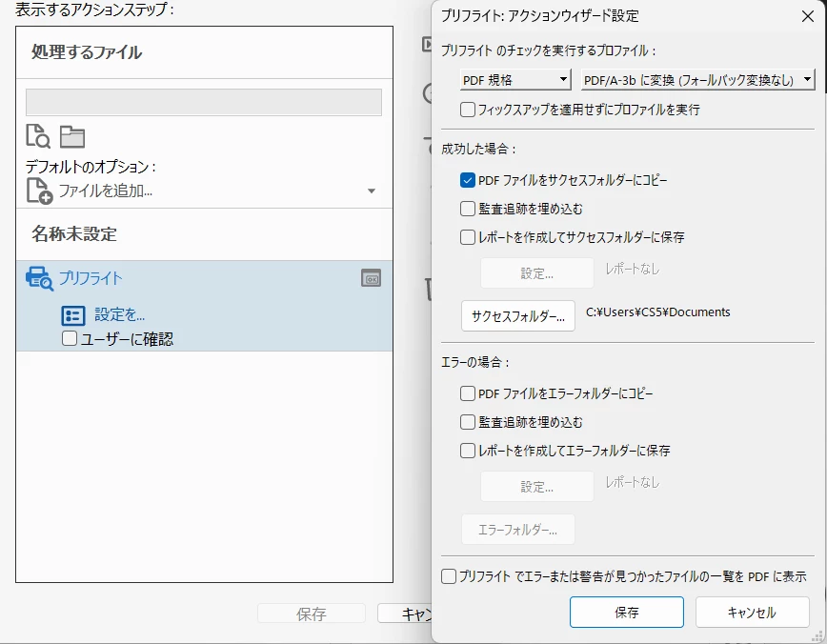This screenshot has width=827, height=644.
Task: Toggle ユーザーに確認 checkbox
Action: point(70,338)
